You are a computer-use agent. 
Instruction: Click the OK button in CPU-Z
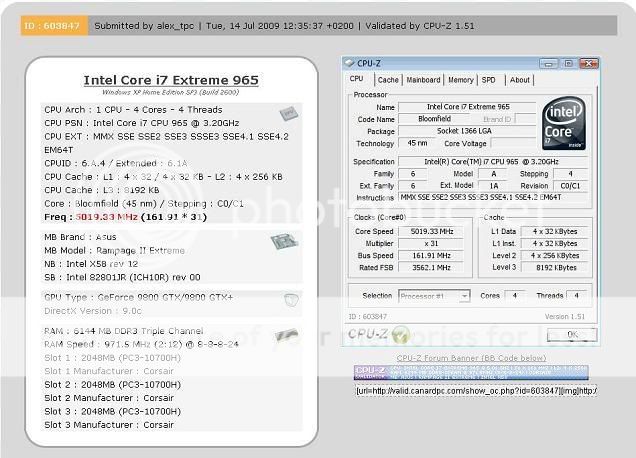(x=572, y=335)
